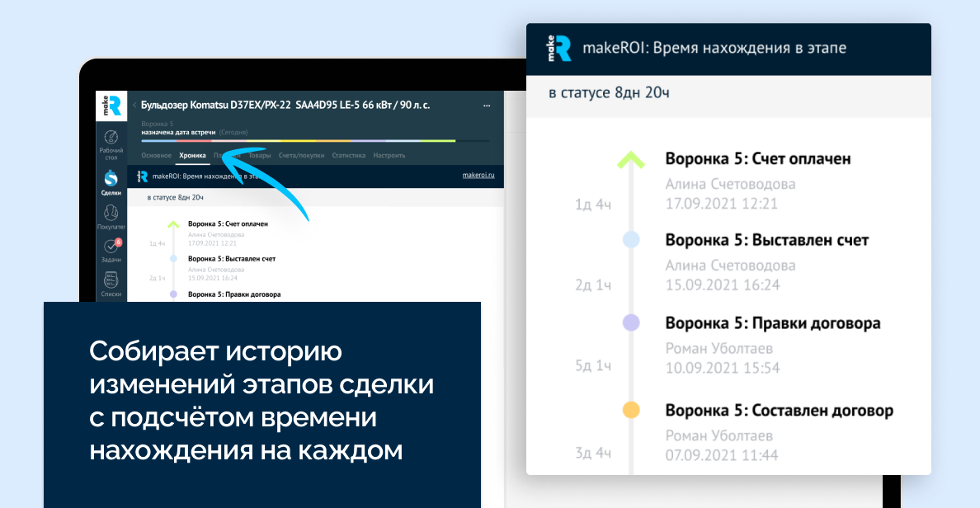
Task: Click Алина Счетоводова under Выставлен счет, enlarged panel
Action: (x=730, y=266)
